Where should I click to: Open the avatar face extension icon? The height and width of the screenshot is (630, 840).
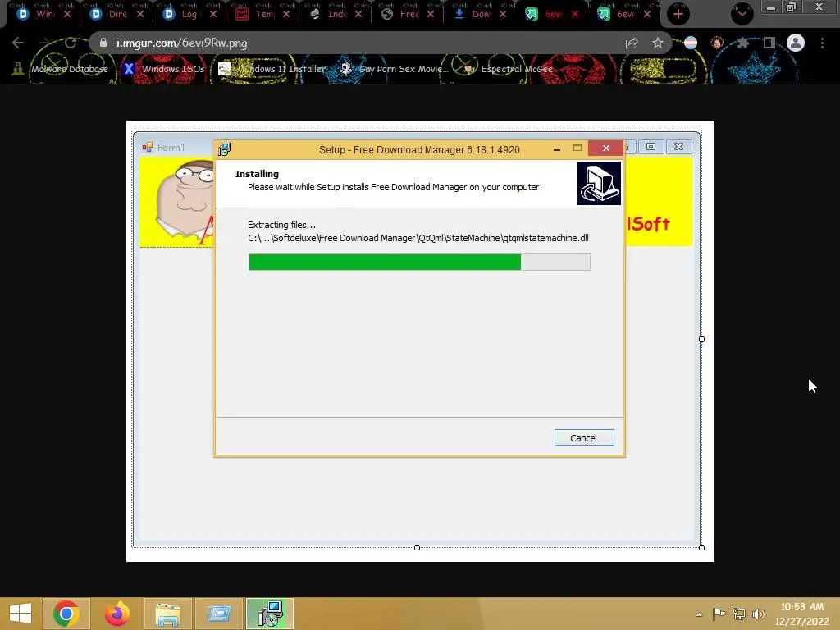coord(717,43)
